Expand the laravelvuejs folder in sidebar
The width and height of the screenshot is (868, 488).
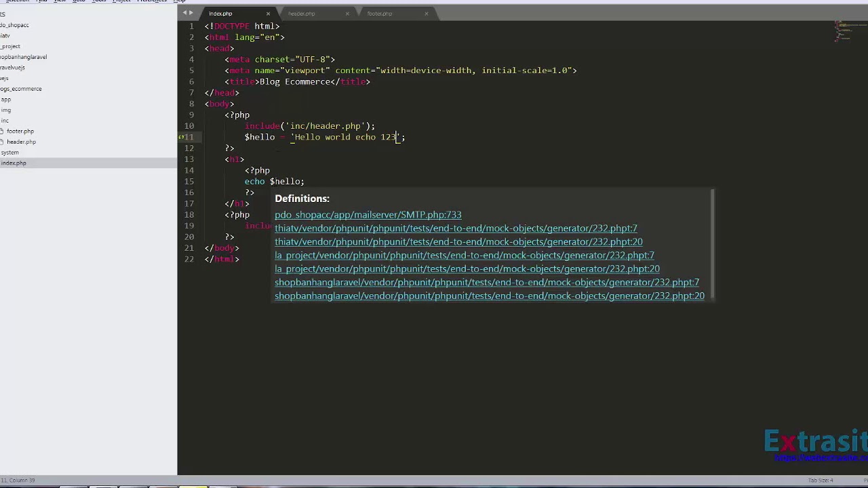(x=12, y=68)
